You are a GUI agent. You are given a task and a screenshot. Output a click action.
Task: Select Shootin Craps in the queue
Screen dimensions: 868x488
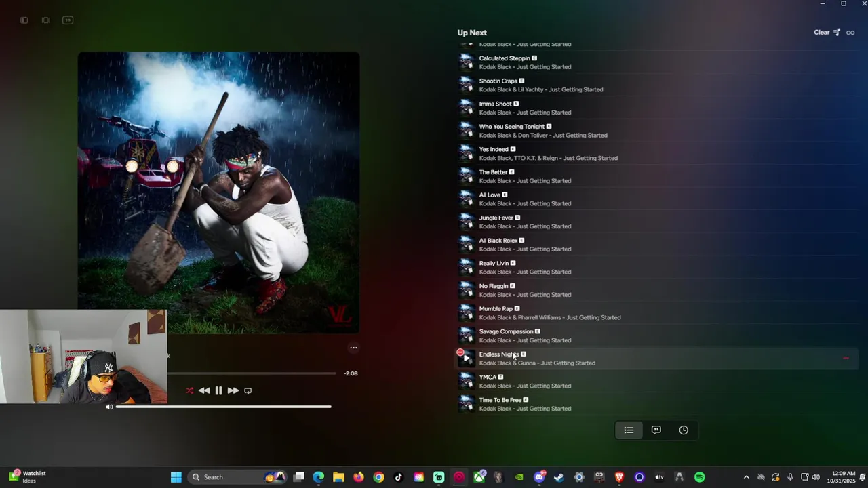(x=658, y=85)
